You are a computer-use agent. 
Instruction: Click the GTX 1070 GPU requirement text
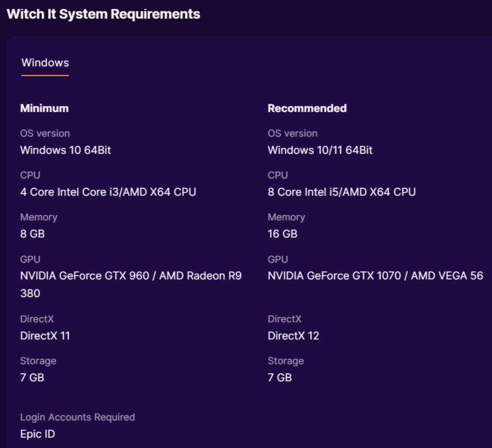[x=375, y=276]
